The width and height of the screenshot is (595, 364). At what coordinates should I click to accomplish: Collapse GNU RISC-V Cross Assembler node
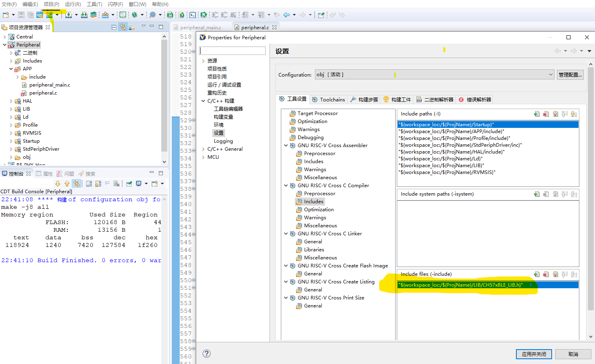point(286,146)
